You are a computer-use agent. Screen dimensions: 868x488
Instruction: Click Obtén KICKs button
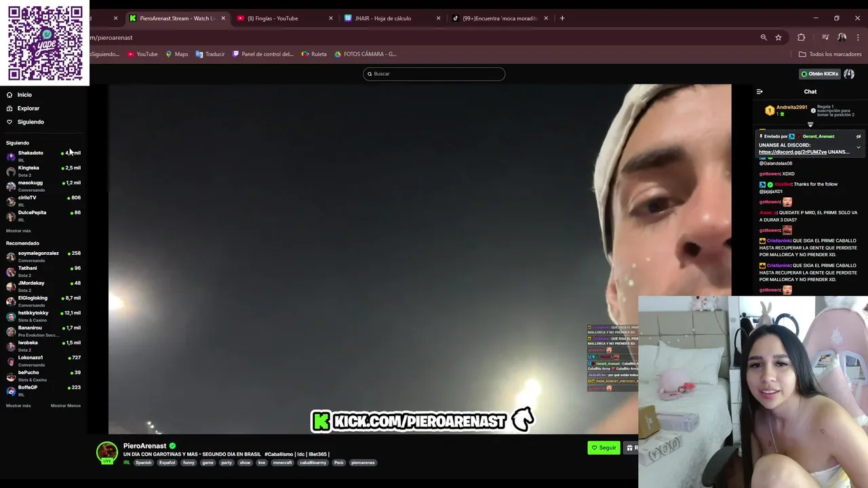[x=819, y=74]
